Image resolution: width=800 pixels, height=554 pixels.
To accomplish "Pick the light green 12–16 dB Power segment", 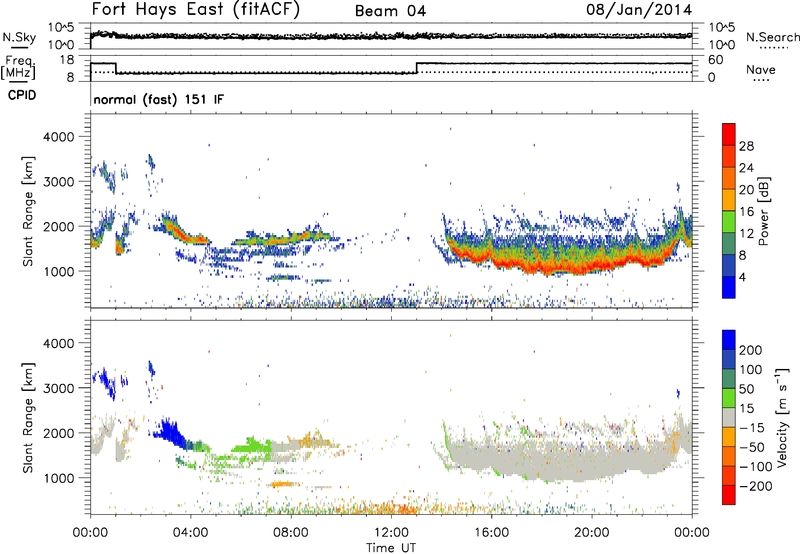I will tap(729, 222).
